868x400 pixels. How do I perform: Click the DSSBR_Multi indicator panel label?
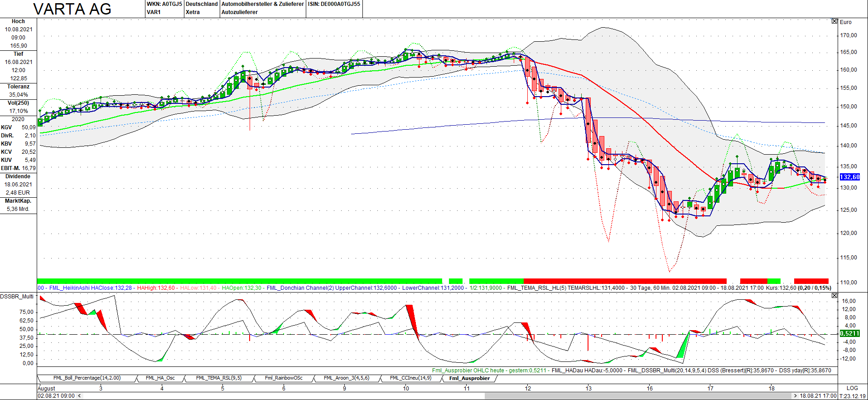click(17, 296)
